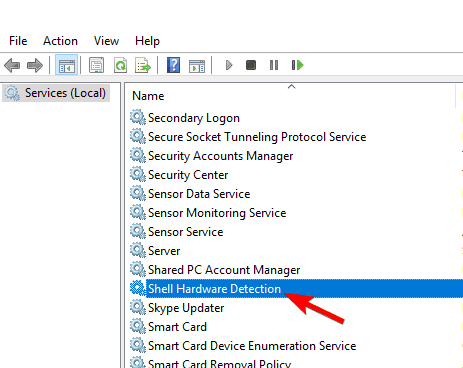Click gear icon beside Sensor Monitoring Service
The width and height of the screenshot is (463, 368).
click(x=138, y=212)
